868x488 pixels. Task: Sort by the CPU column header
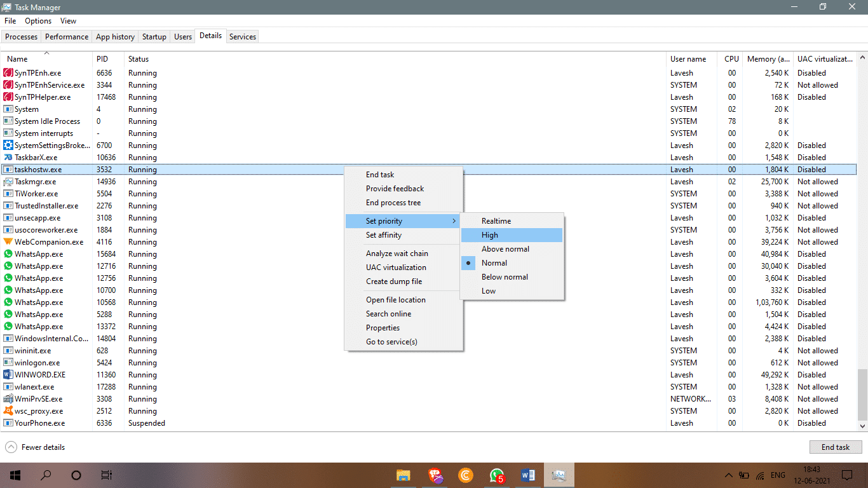731,59
